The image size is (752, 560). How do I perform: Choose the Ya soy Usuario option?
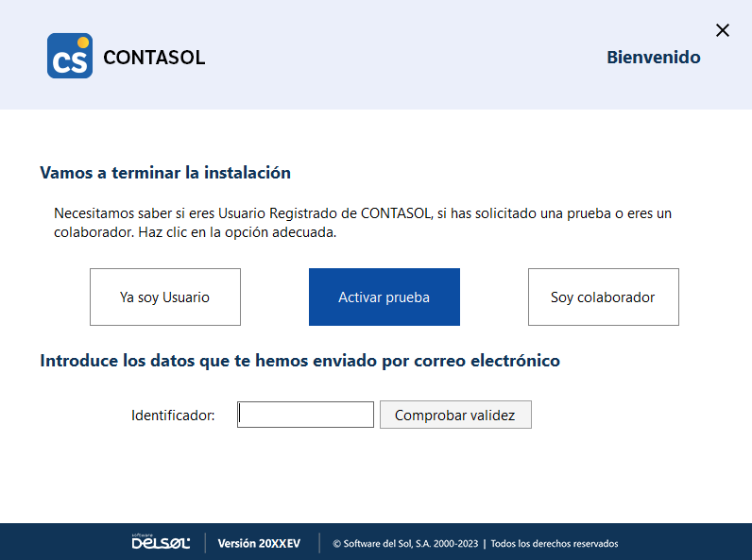pyautogui.click(x=165, y=297)
